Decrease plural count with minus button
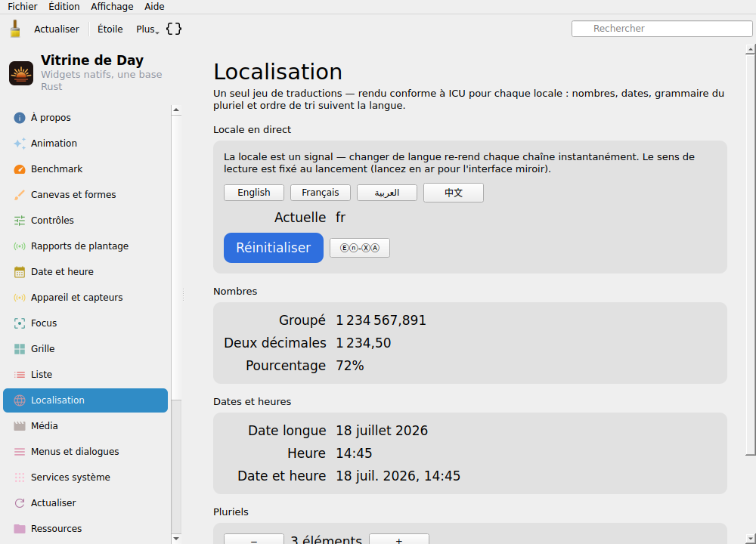Image resolution: width=756 pixels, height=544 pixels. [253, 539]
